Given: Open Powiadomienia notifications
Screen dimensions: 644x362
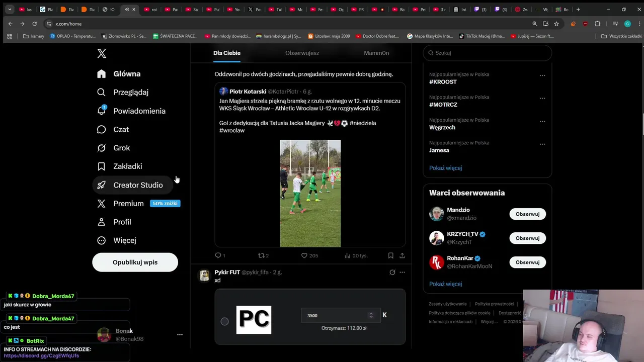Looking at the screenshot, I should [x=131, y=111].
